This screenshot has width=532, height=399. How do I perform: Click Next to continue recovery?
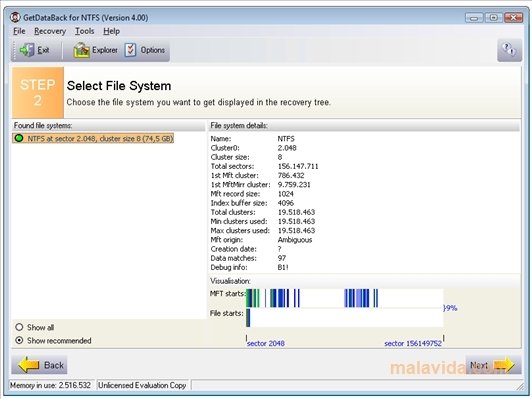click(493, 365)
